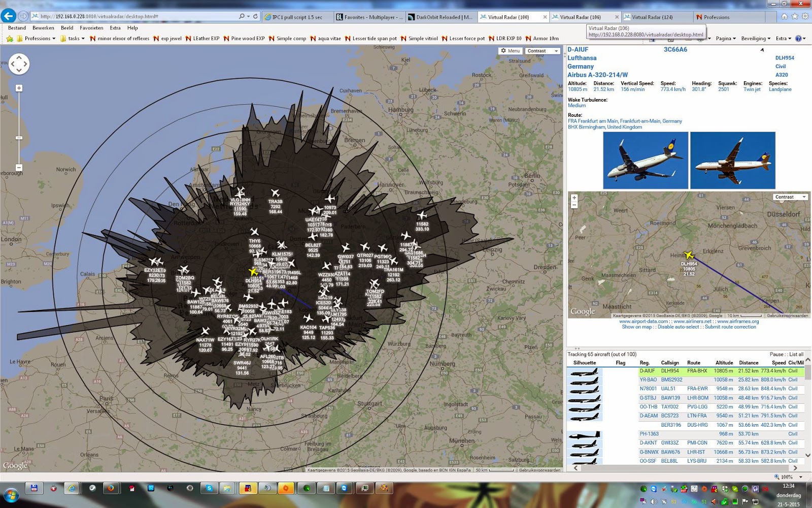Open the Bewerken menu

[x=43, y=28]
